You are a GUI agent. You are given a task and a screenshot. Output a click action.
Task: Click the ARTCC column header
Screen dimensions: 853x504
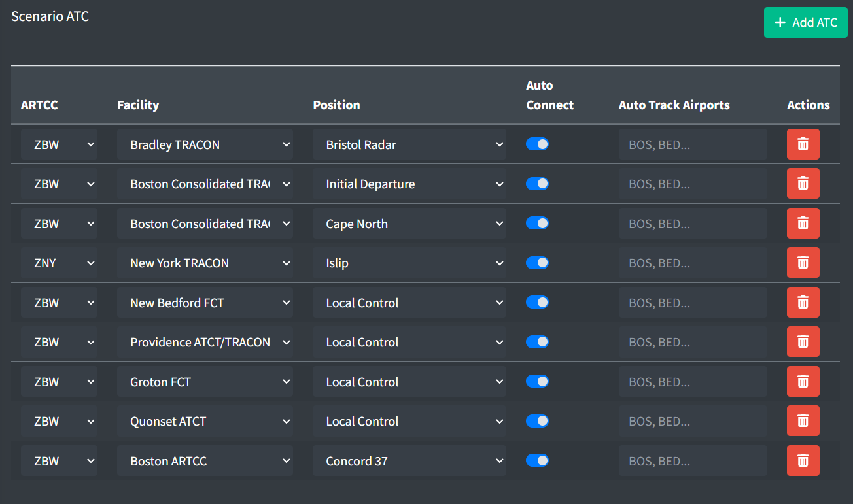pos(39,105)
